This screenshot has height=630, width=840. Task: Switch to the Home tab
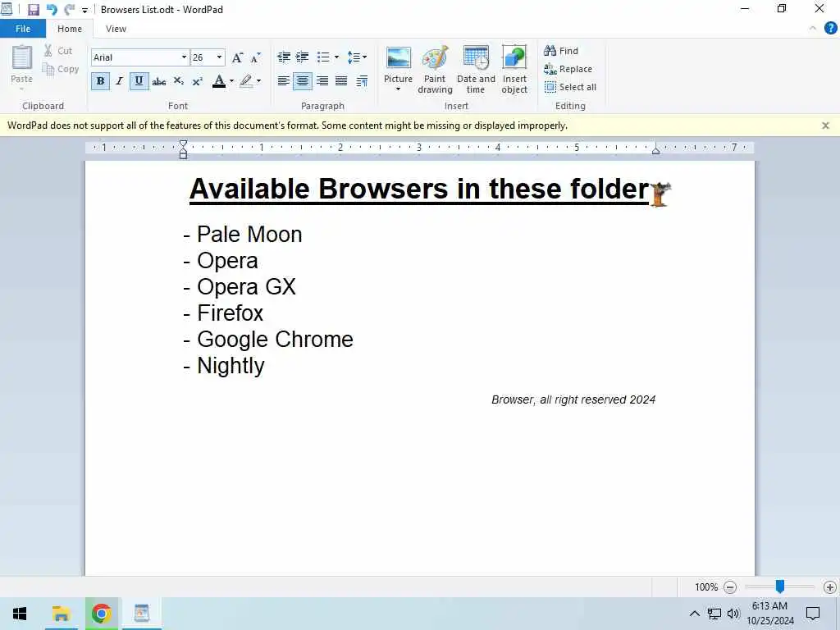click(x=70, y=29)
